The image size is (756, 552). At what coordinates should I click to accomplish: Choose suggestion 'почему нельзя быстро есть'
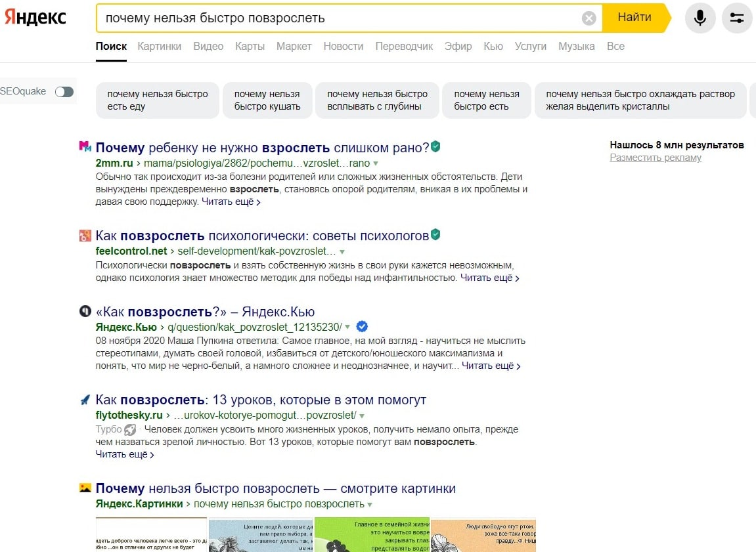tap(487, 100)
